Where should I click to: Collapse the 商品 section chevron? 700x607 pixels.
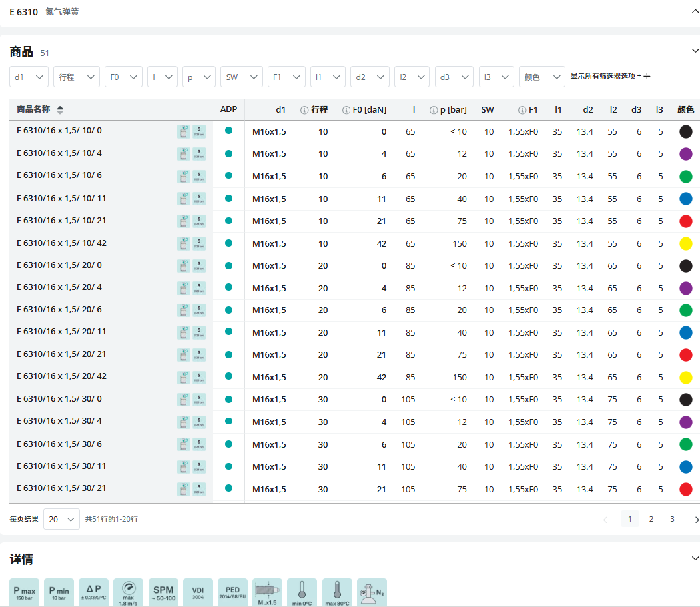point(695,51)
